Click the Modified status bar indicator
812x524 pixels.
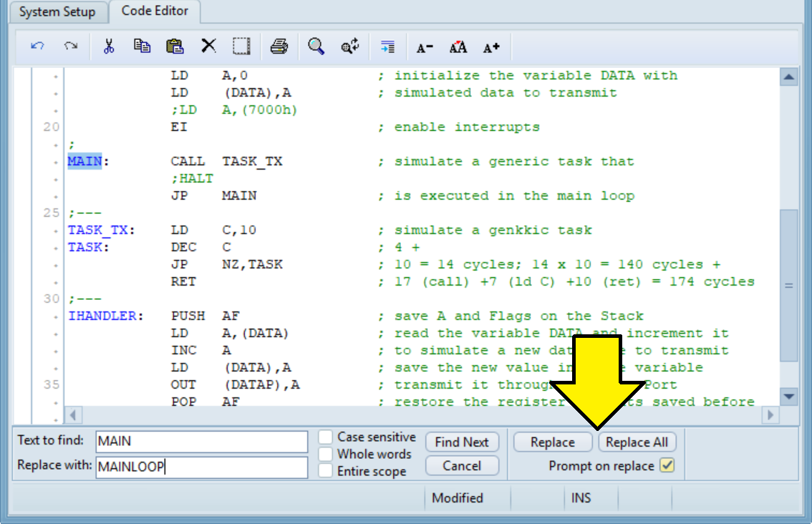point(458,498)
